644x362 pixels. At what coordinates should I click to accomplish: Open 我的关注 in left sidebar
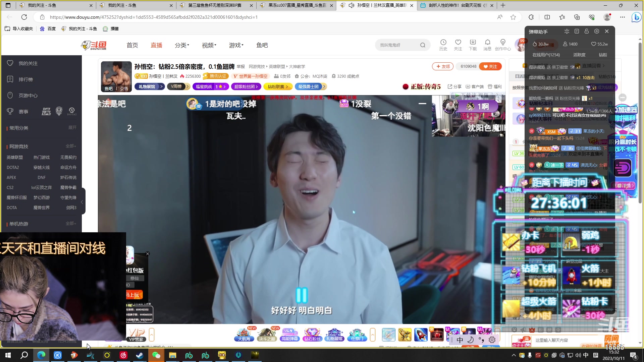28,63
